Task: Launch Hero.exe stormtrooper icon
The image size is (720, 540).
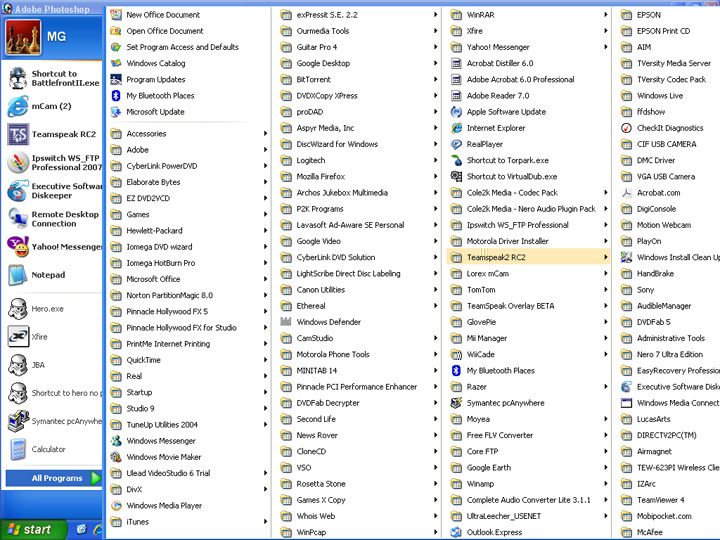Action: pos(18,309)
